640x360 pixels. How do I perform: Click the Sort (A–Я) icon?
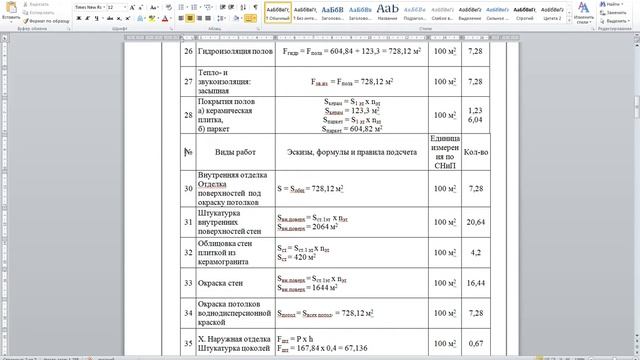coord(243,7)
